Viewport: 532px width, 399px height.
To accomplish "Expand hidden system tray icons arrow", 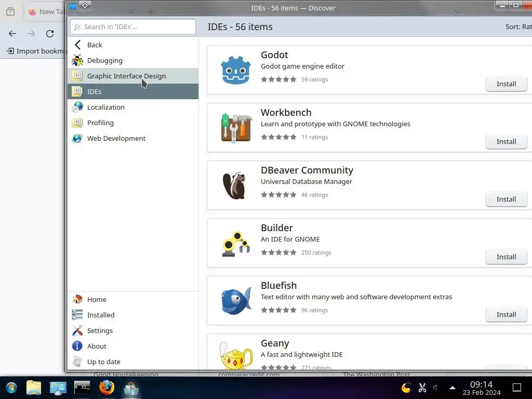I will (x=453, y=388).
